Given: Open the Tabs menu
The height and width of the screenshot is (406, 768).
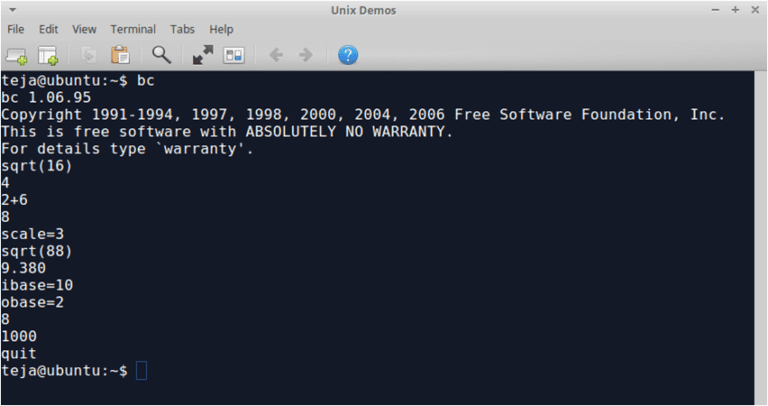Looking at the screenshot, I should point(182,29).
